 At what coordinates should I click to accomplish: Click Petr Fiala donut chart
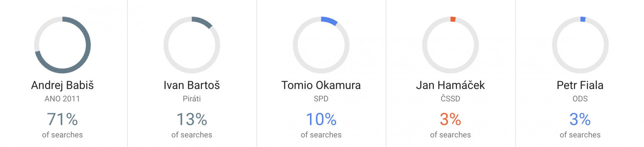tap(580, 45)
